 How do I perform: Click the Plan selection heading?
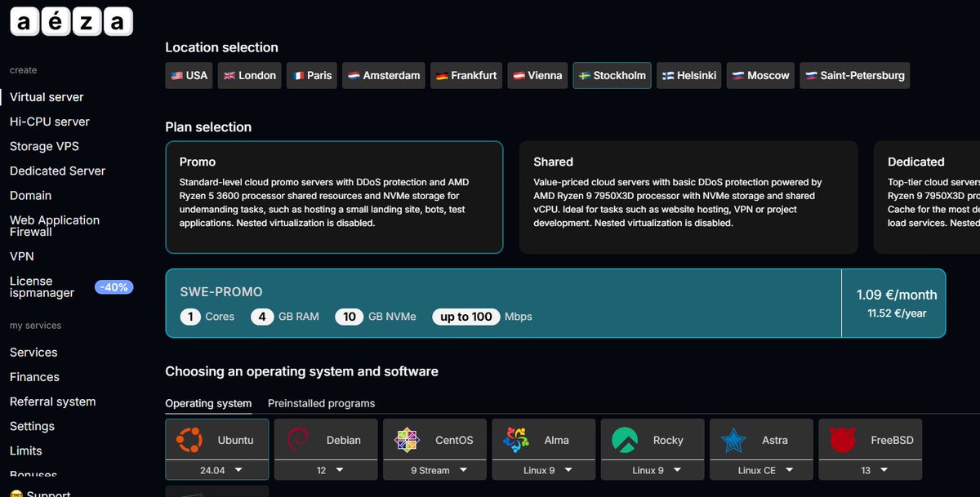coord(208,127)
